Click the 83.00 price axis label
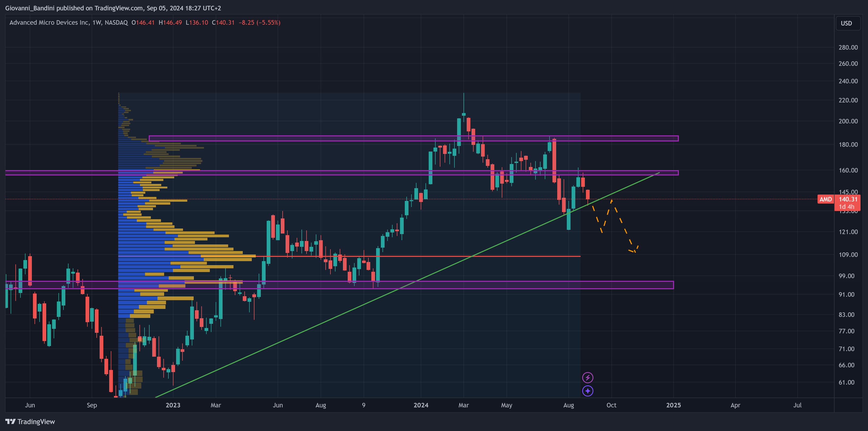 coord(846,315)
